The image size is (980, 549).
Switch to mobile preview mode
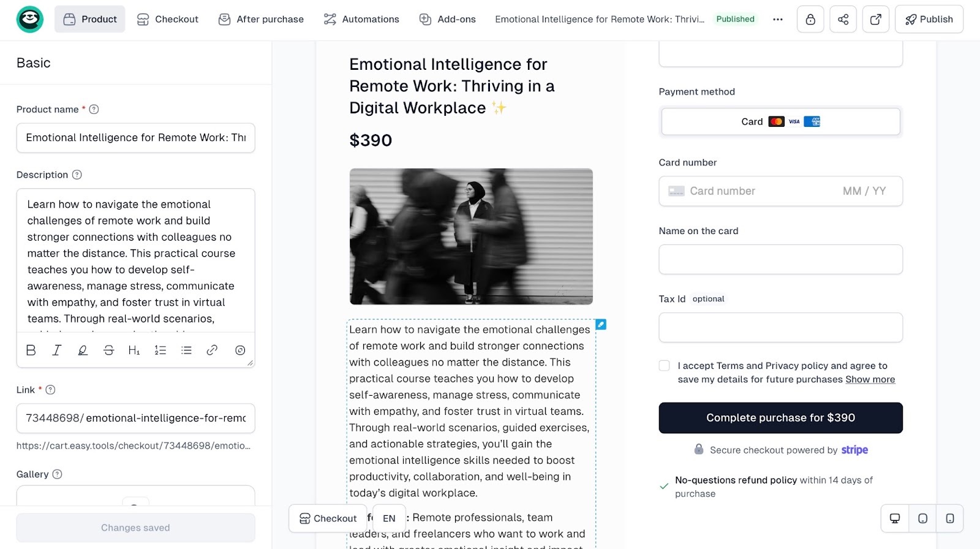(950, 518)
